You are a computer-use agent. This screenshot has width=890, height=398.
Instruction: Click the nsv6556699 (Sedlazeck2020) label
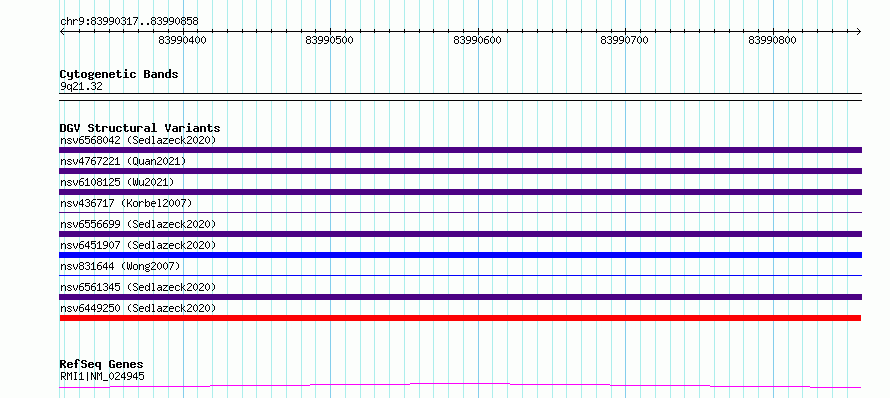[138, 224]
